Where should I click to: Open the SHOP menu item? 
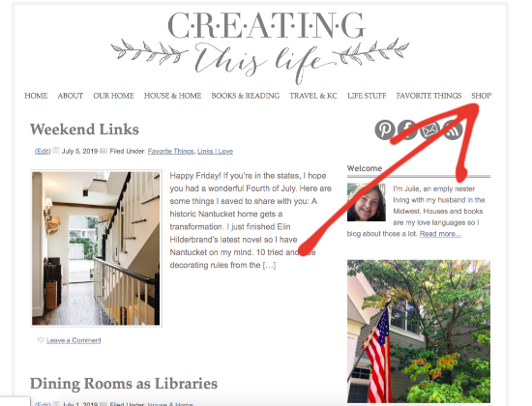[x=481, y=96]
